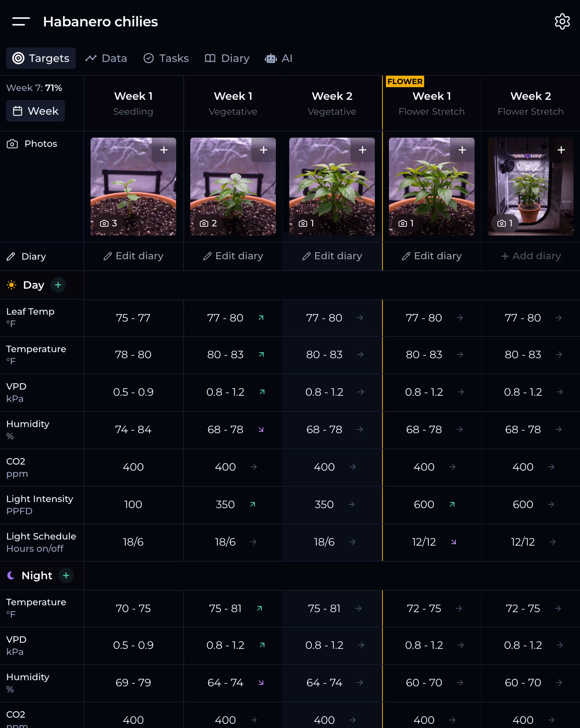Add photo to Week 1 Flower Stretch
The height and width of the screenshot is (728, 580).
pos(462,150)
